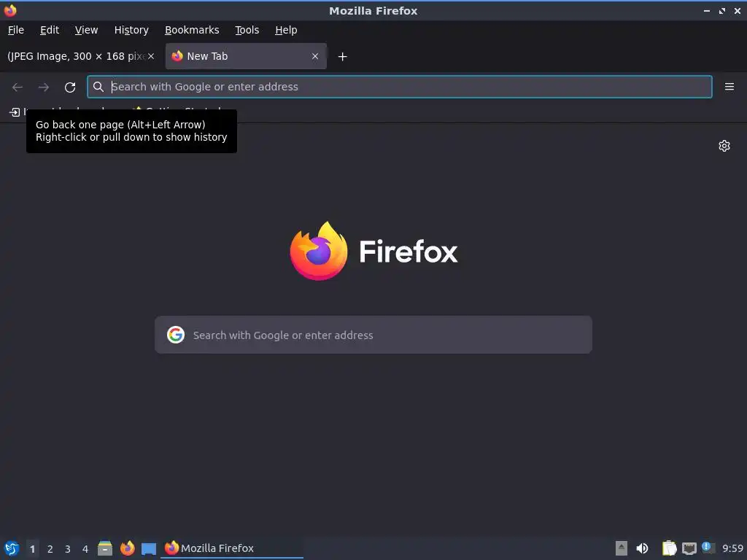Click the Google logo in search box
This screenshot has height=560, width=747.
[x=176, y=335]
